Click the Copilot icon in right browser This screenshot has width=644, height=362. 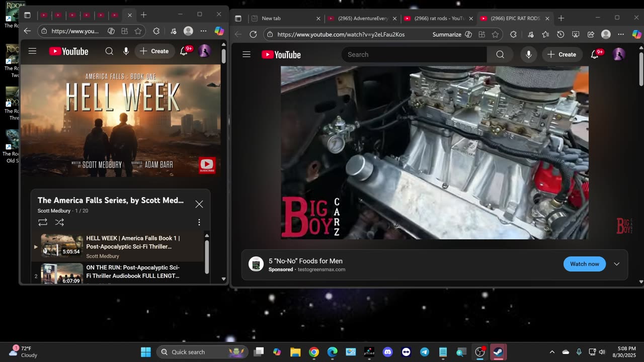(636, 34)
